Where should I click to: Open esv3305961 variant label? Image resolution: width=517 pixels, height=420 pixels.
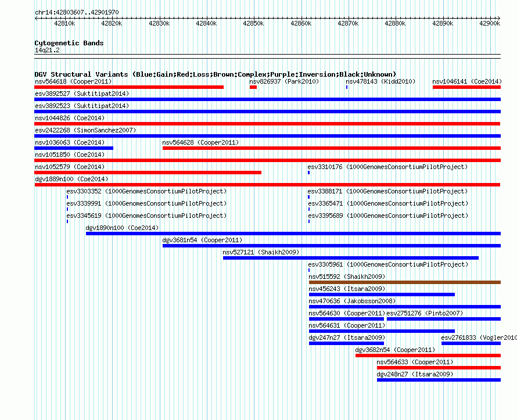click(388, 264)
